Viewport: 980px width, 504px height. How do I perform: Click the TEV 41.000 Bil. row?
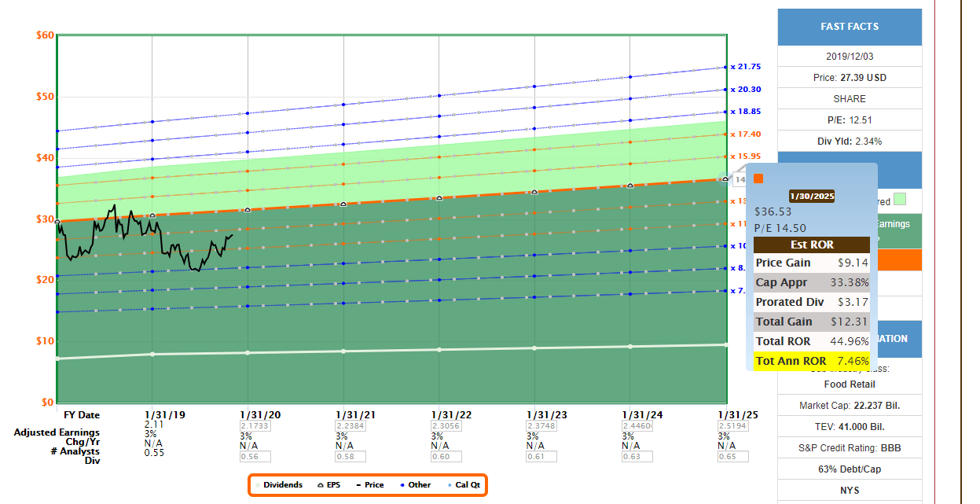coord(850,427)
